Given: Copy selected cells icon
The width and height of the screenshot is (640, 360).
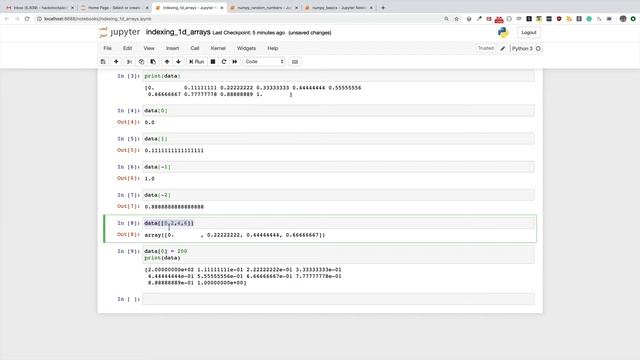Looking at the screenshot, I should click(x=141, y=62).
